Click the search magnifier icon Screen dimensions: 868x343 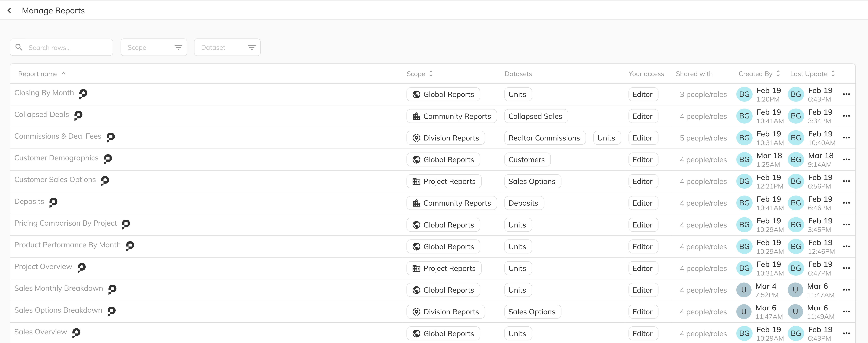click(19, 47)
